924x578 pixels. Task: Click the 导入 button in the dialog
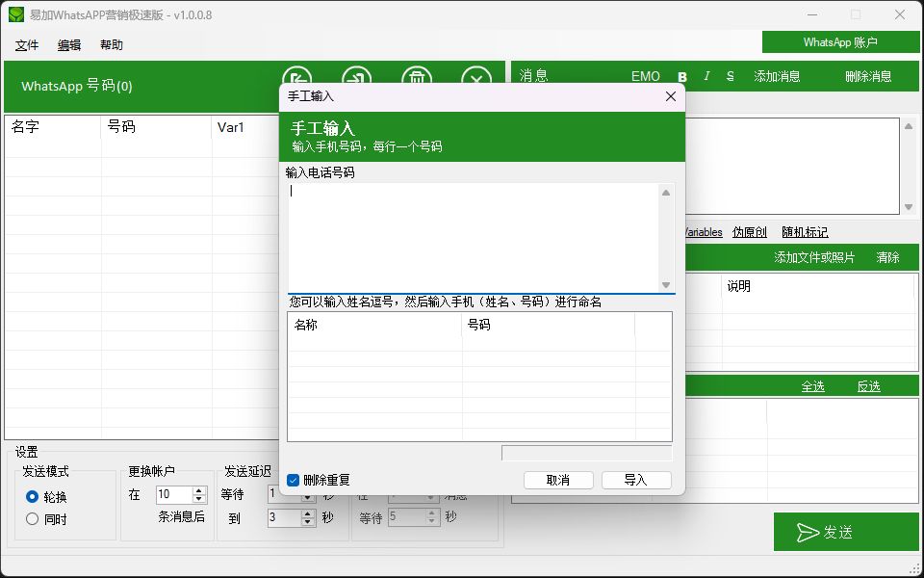(636, 480)
